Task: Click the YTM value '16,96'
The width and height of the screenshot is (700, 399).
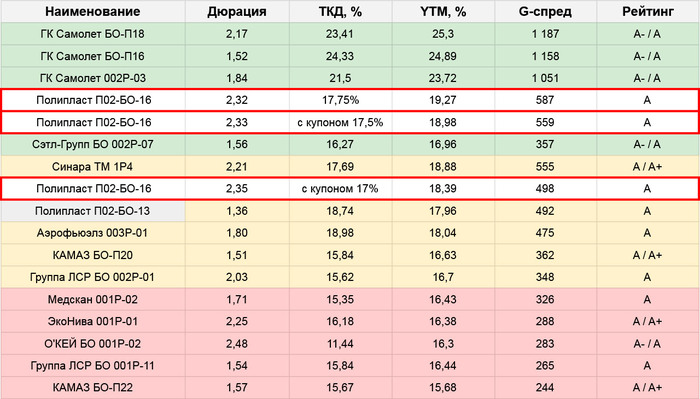Action: 443,145
